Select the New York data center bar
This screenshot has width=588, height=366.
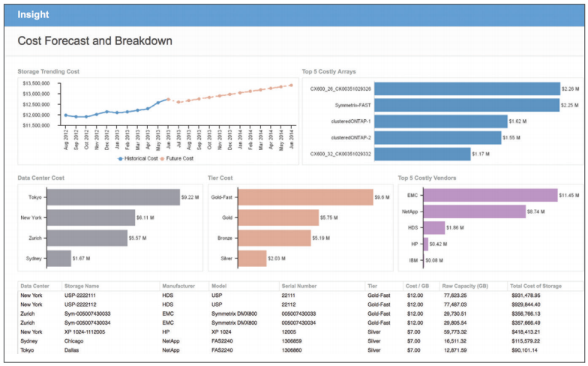(x=91, y=217)
